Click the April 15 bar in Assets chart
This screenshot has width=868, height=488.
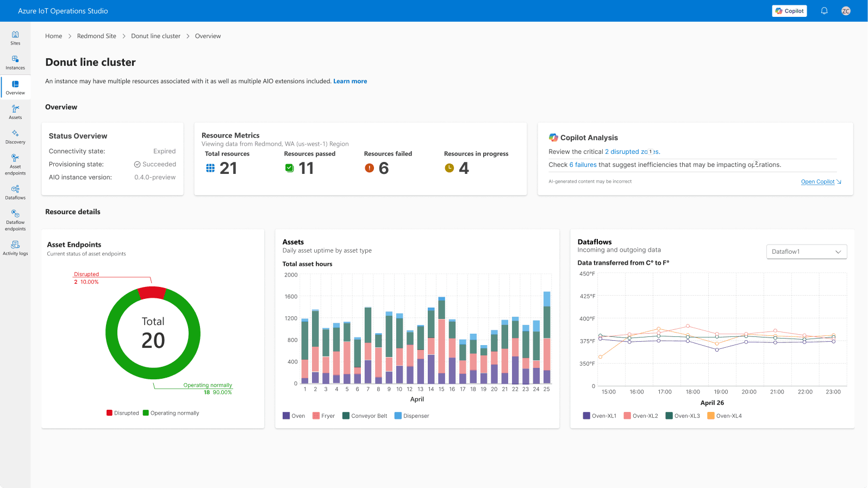pyautogui.click(x=441, y=340)
